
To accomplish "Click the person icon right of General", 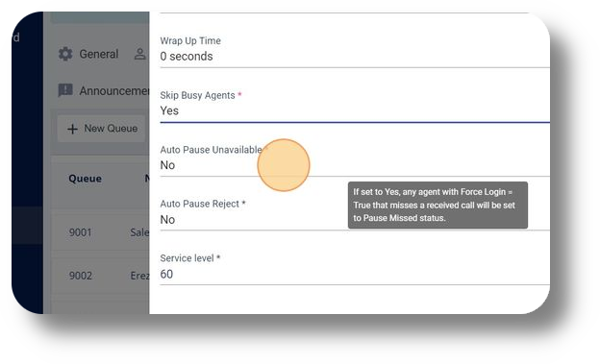I will coord(140,54).
